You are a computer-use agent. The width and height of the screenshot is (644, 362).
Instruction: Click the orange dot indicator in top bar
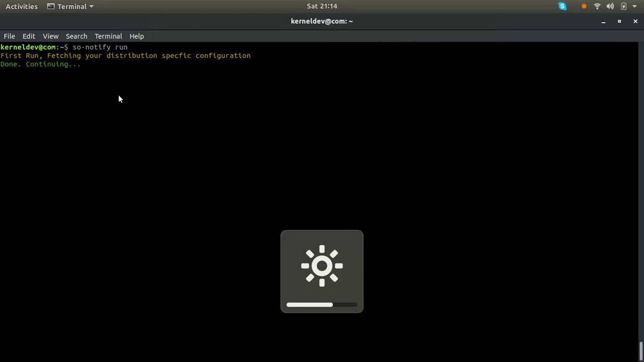(x=584, y=7)
